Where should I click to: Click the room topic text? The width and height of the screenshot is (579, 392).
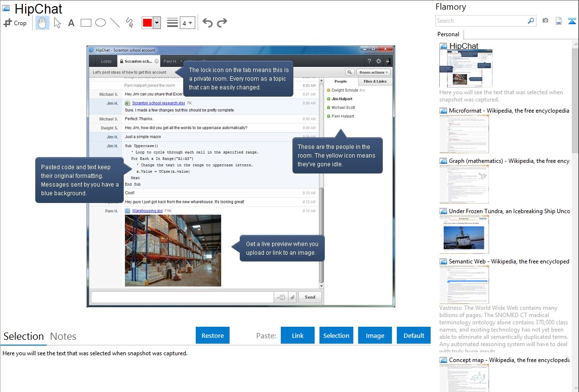pos(130,73)
